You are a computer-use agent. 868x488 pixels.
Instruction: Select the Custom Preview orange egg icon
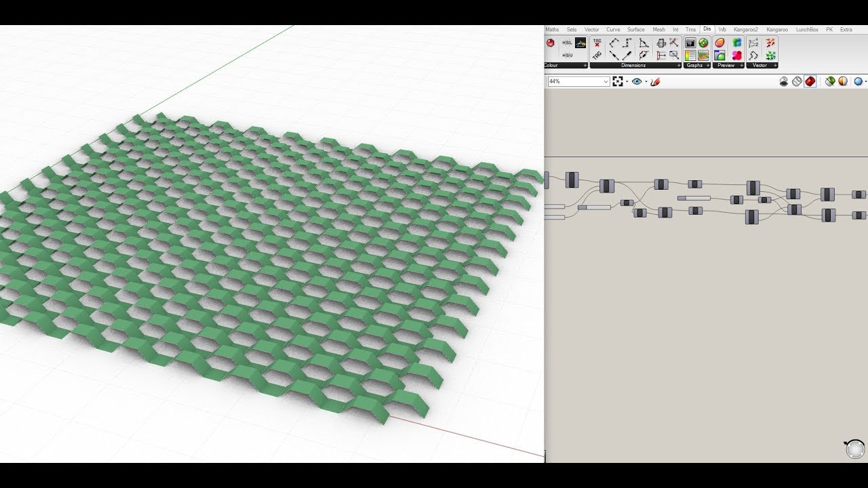click(719, 43)
